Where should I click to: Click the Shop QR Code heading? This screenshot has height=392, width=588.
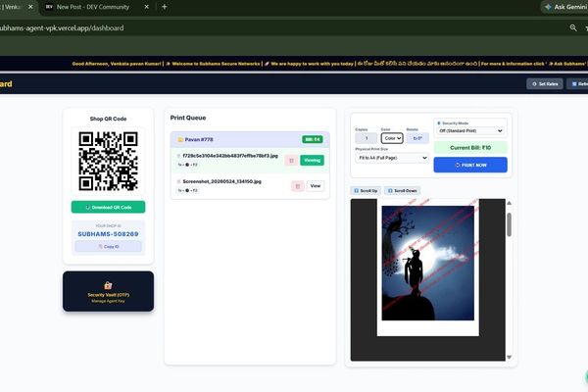108,119
